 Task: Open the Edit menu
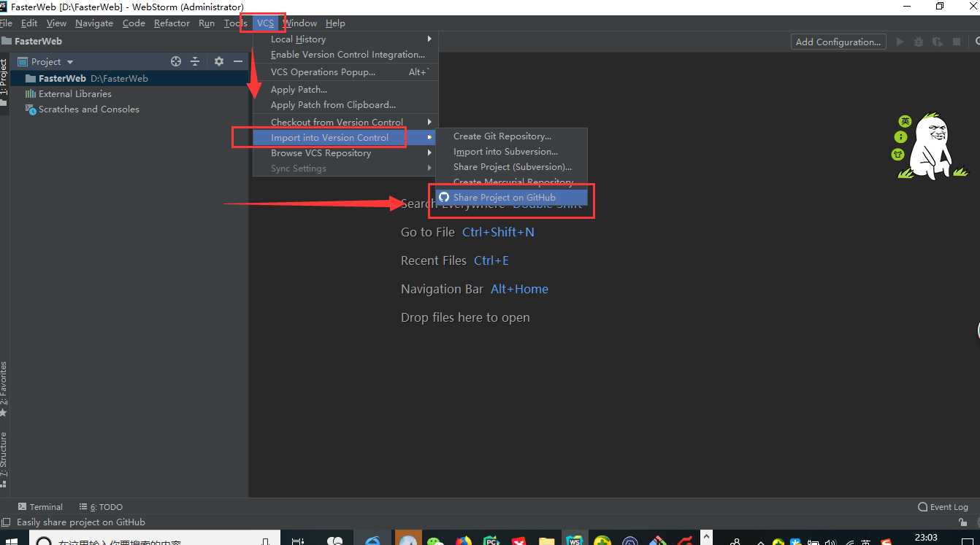(x=29, y=23)
